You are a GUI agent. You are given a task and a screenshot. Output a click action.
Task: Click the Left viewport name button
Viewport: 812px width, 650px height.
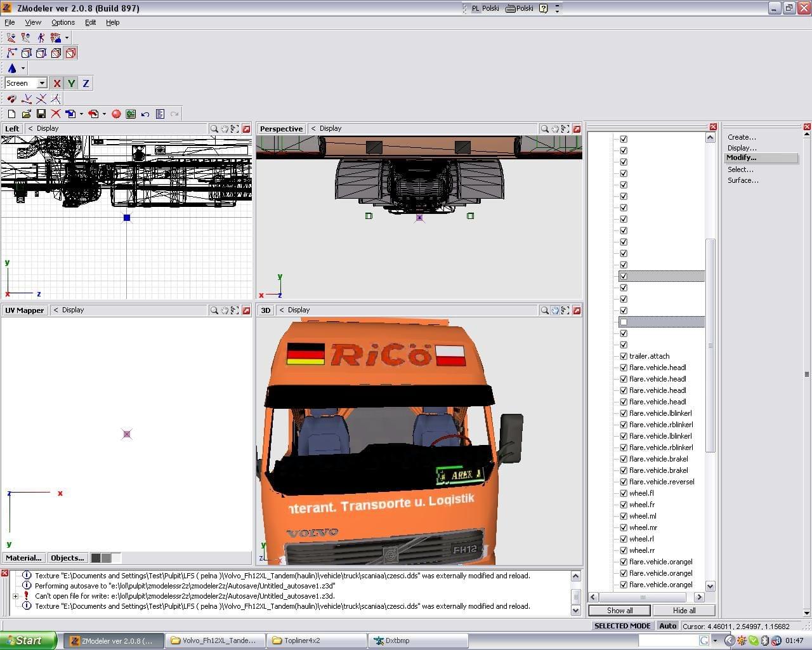point(12,128)
